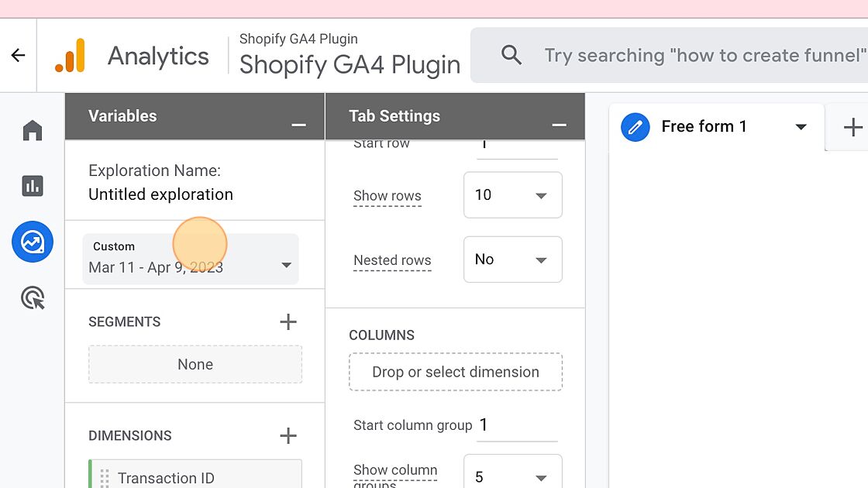This screenshot has width=868, height=488.
Task: Click the back arrow icon
Action: point(18,56)
